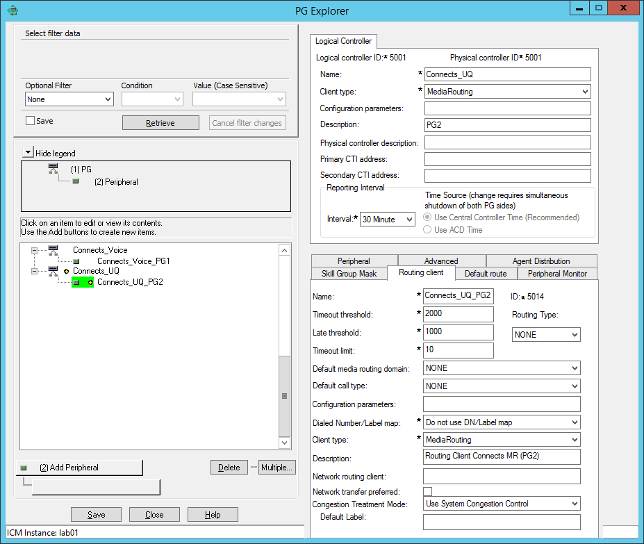Click the Connects_Voice_PG1 peripheral icon
Image resolution: width=644 pixels, height=544 pixels.
76,261
